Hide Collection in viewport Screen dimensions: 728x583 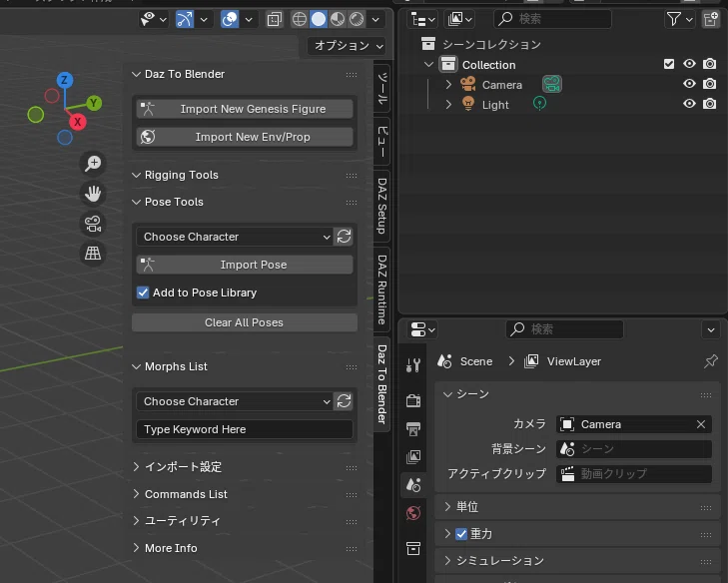(x=689, y=64)
